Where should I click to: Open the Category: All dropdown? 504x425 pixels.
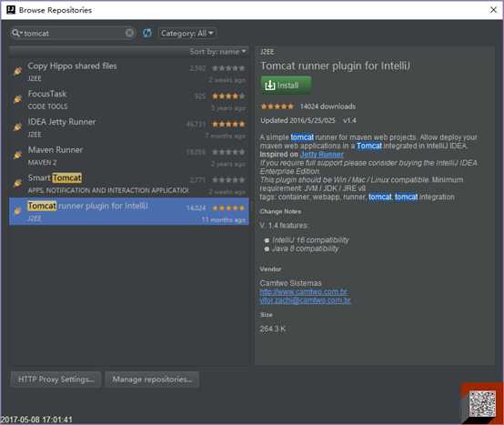tap(187, 33)
